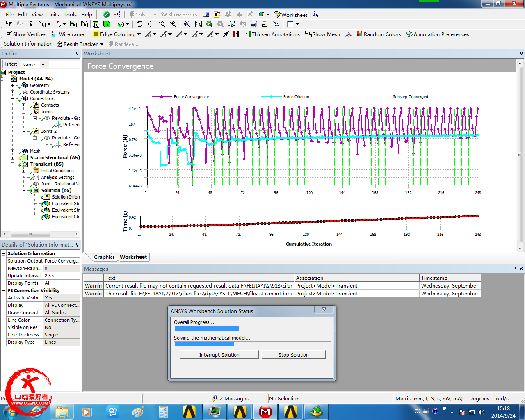Click the Mesh icon in outline tree
Screen dimensions: 525x420
pyautogui.click(x=25, y=151)
